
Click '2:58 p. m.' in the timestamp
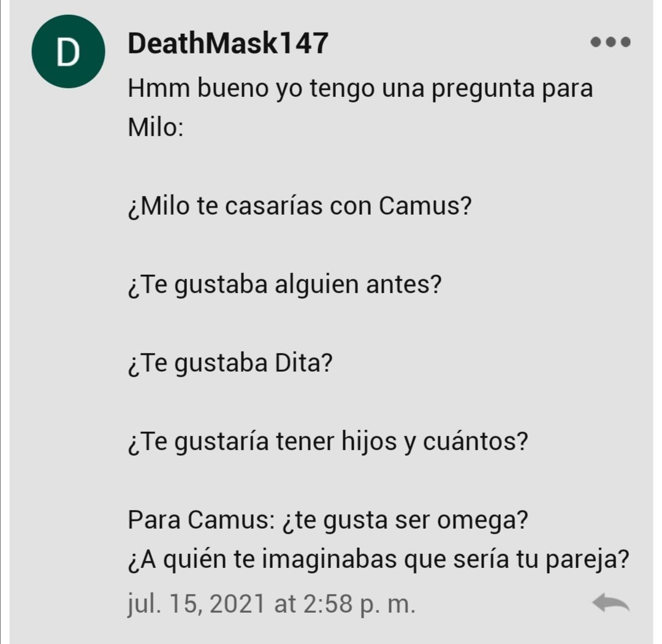pyautogui.click(x=359, y=604)
